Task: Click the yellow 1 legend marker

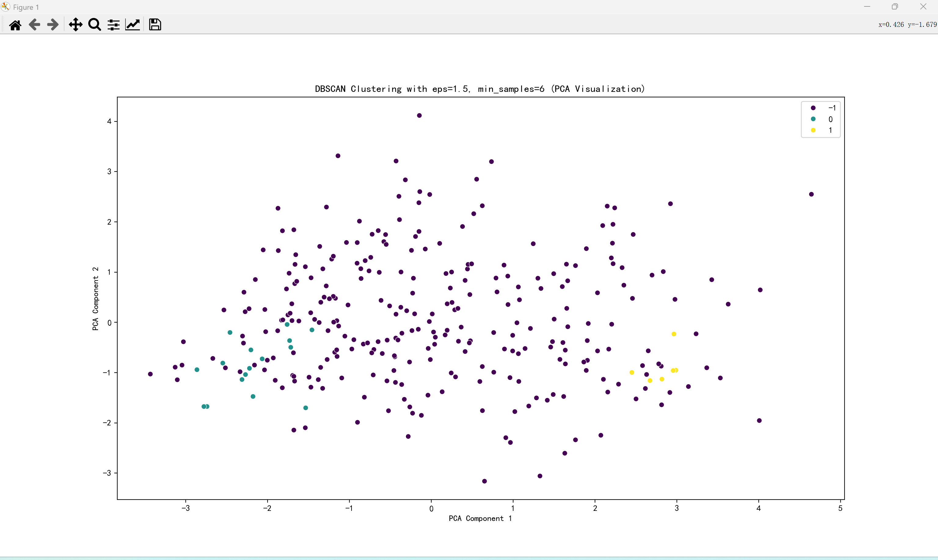Action: [x=813, y=130]
